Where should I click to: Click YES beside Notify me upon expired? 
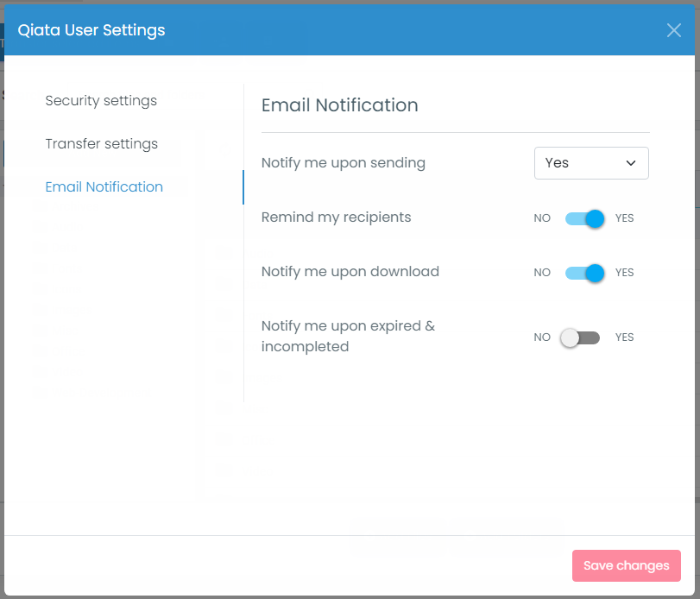pyautogui.click(x=624, y=337)
